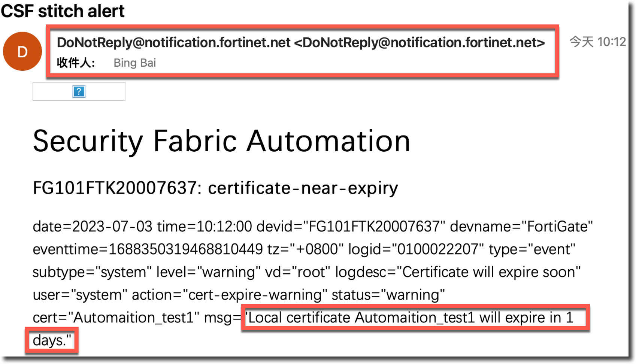The image size is (636, 364).
Task: Click the 今天 10:12 timestamp
Action: (x=597, y=42)
